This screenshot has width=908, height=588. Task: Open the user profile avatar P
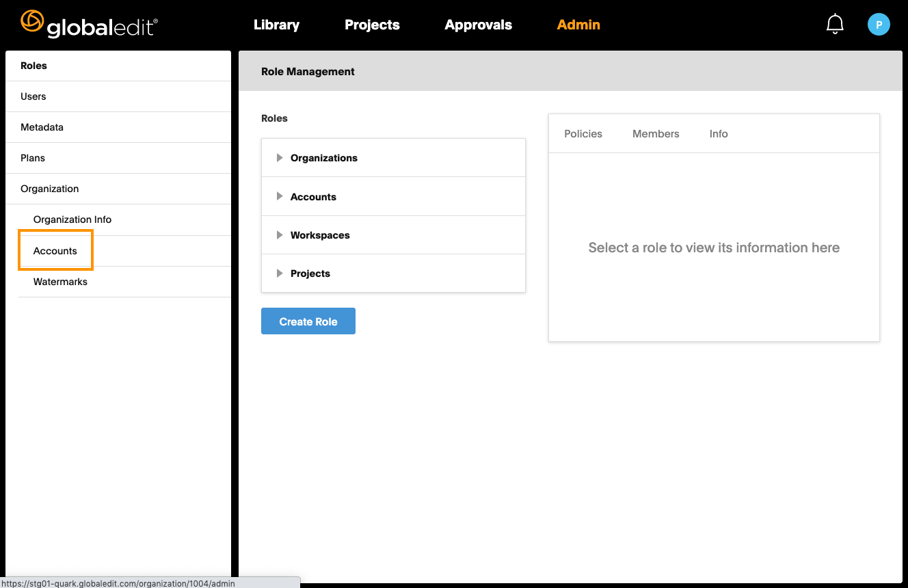pos(879,24)
